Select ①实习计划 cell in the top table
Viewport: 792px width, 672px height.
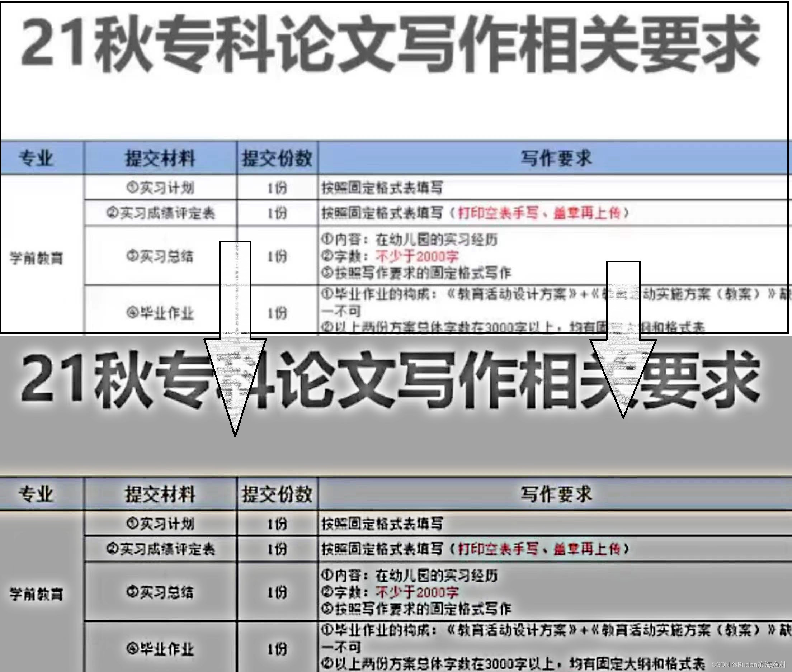pyautogui.click(x=160, y=188)
